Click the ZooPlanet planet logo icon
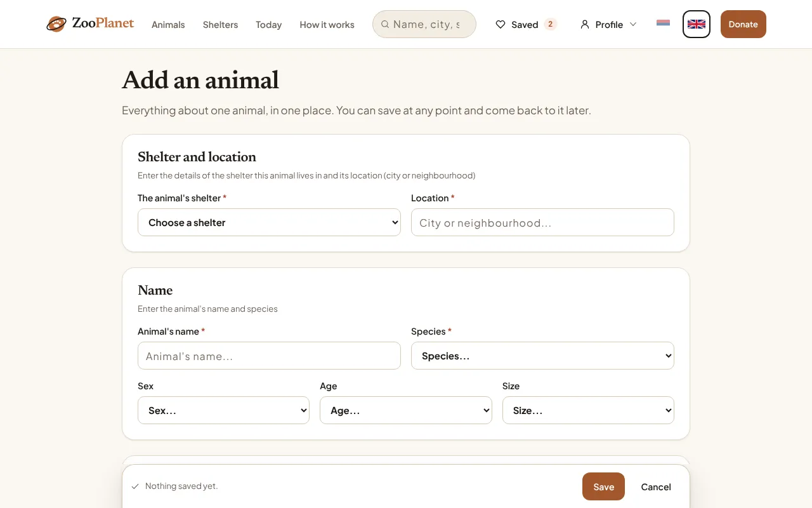The height and width of the screenshot is (508, 812). pos(56,24)
